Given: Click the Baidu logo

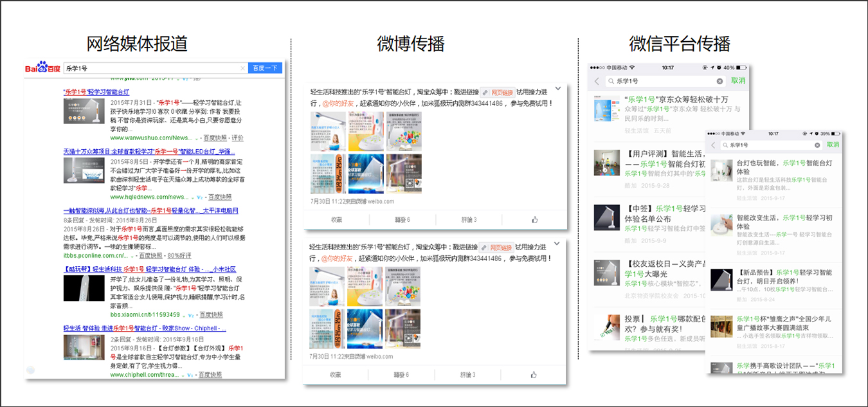Looking at the screenshot, I should coord(42,68).
